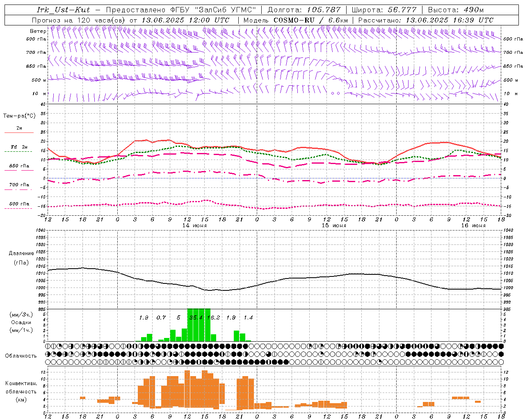This screenshot has height=420, width=525.
Task: Click the Высота: 490м value
Action: (456, 10)
